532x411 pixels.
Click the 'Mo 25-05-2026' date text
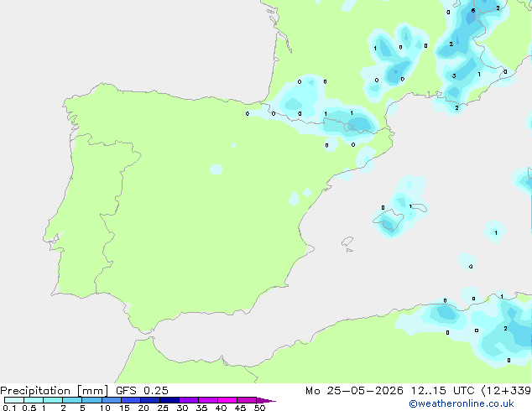[355, 391]
